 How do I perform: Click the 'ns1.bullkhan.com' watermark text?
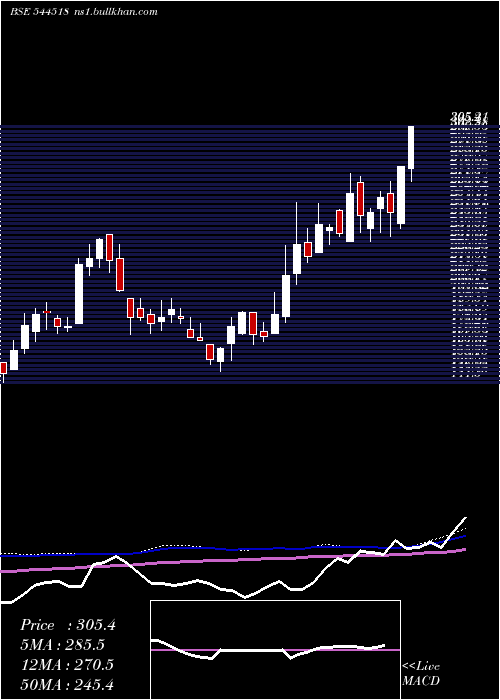coord(115,12)
